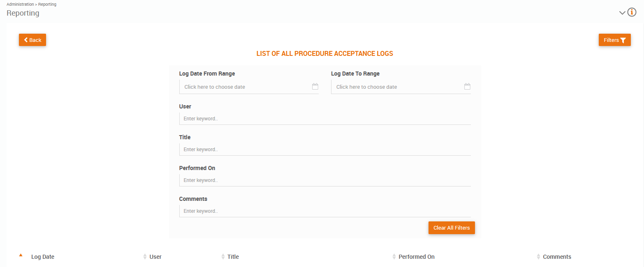Clear all filters

(x=451, y=228)
